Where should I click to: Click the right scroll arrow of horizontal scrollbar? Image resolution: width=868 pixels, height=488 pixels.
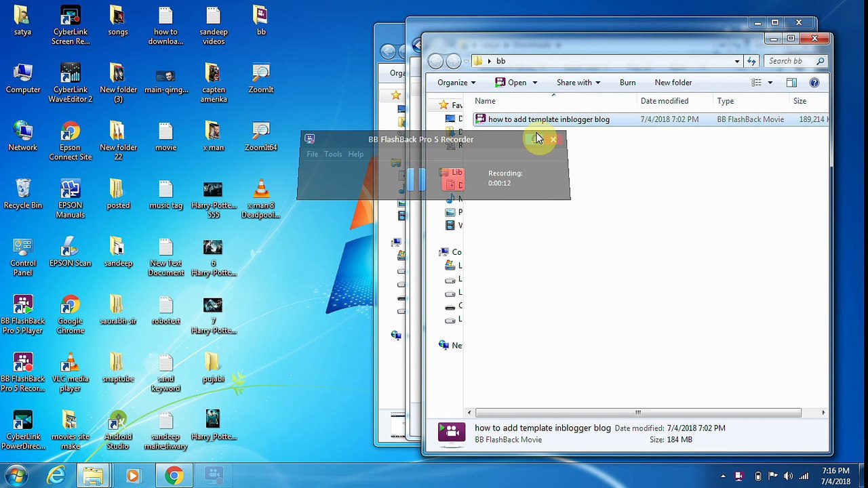click(x=823, y=412)
